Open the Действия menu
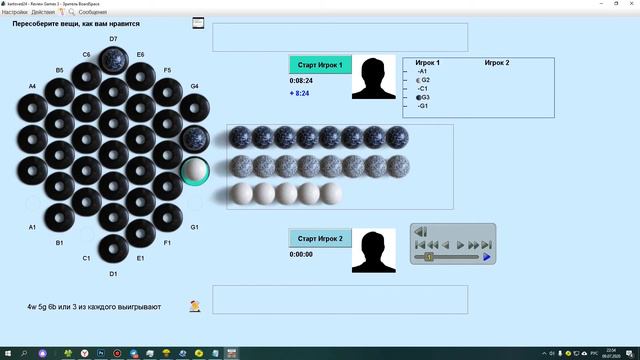 pos(43,12)
